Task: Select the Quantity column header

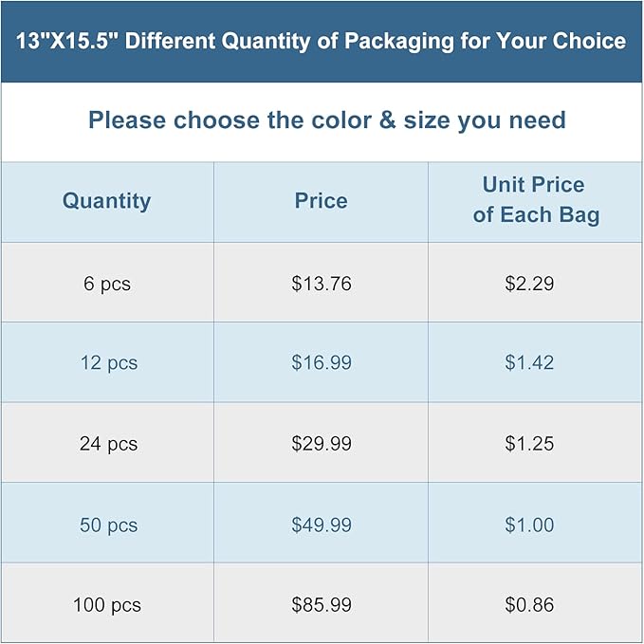Action: click(x=106, y=201)
